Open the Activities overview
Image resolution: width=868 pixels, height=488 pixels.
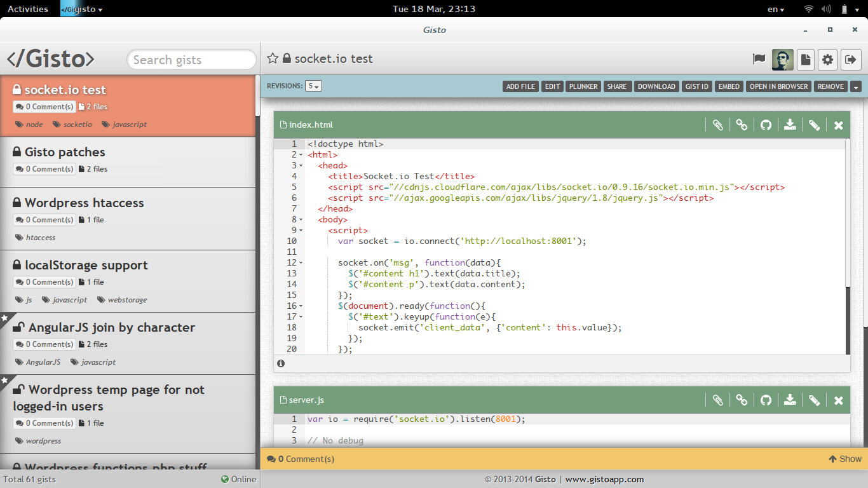pos(28,9)
